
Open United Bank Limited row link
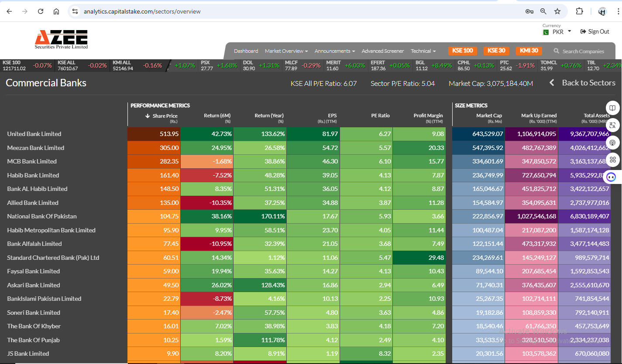coord(34,134)
